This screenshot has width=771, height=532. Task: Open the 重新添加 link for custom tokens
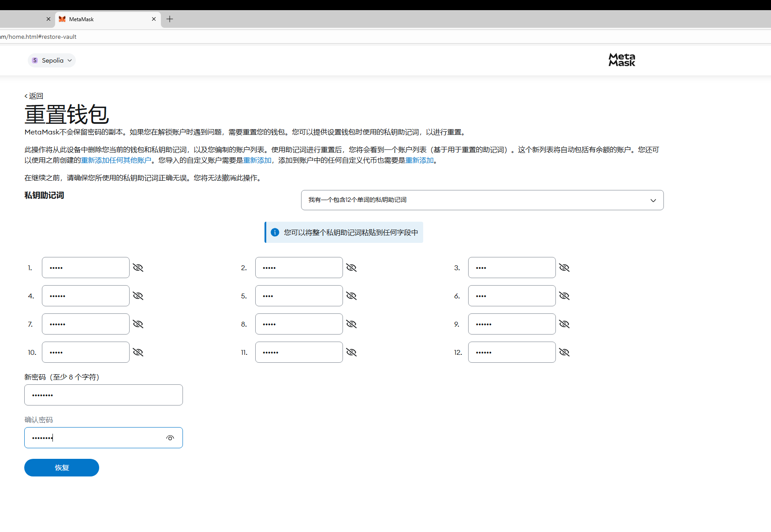point(420,160)
